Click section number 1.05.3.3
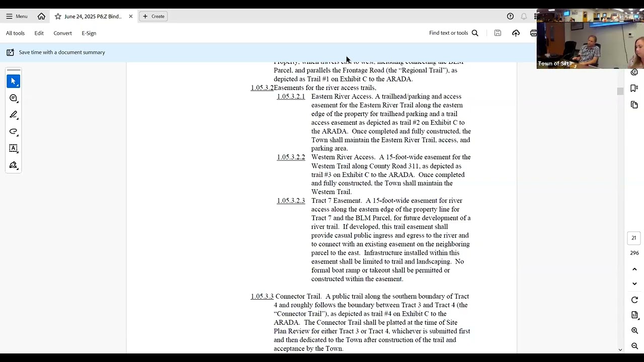Screen dimensions: 644x362 (262, 297)
